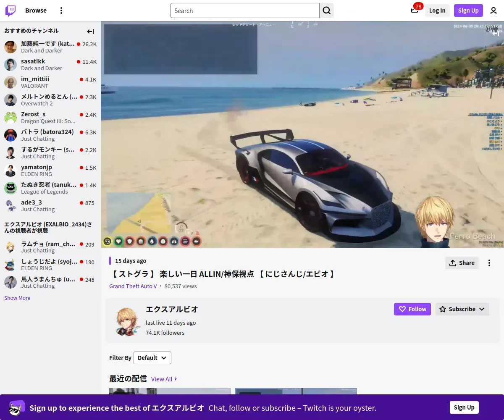This screenshot has height=420, width=504.
Task: Open the 加藤純一です channel
Action: [50, 47]
